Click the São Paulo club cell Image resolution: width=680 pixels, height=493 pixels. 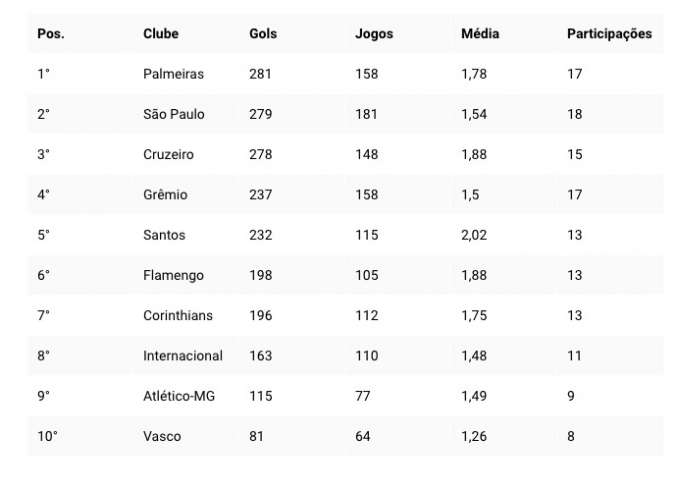pos(174,114)
